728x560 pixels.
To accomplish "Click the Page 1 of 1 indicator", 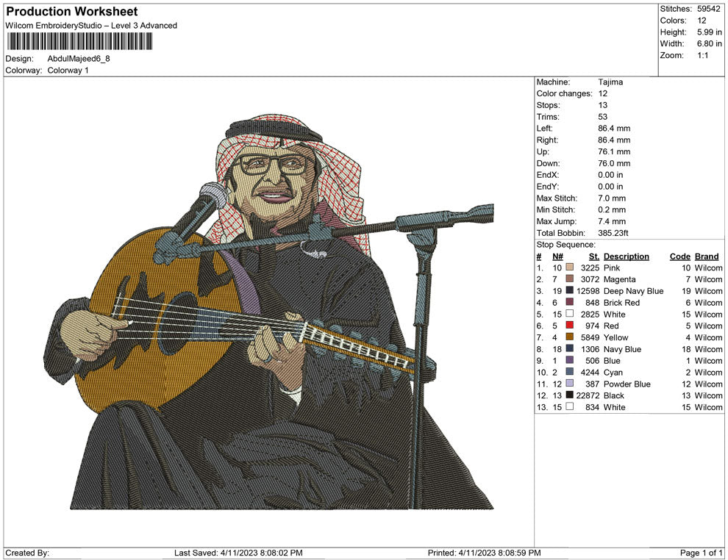I will 701,553.
